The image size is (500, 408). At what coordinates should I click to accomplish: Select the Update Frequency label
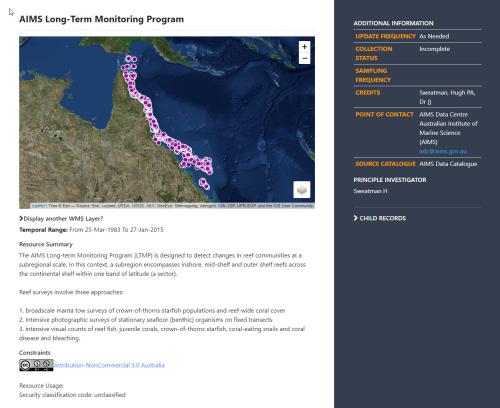[x=385, y=36]
